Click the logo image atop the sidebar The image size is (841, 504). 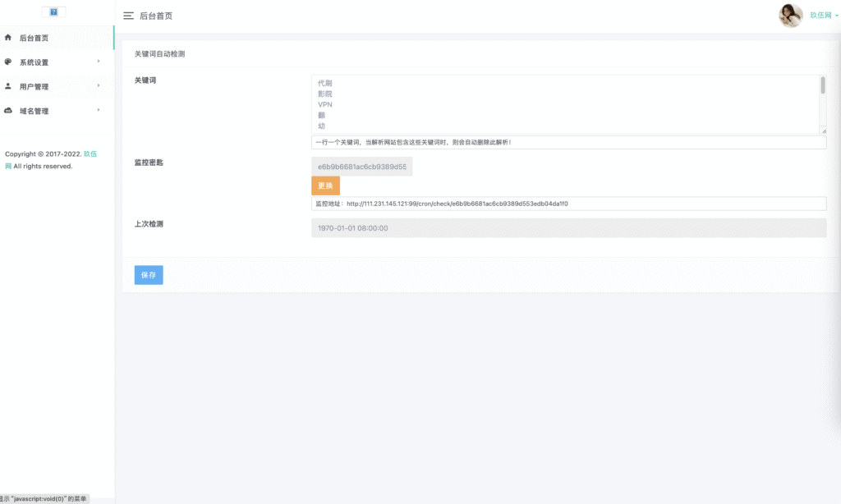pyautogui.click(x=53, y=12)
